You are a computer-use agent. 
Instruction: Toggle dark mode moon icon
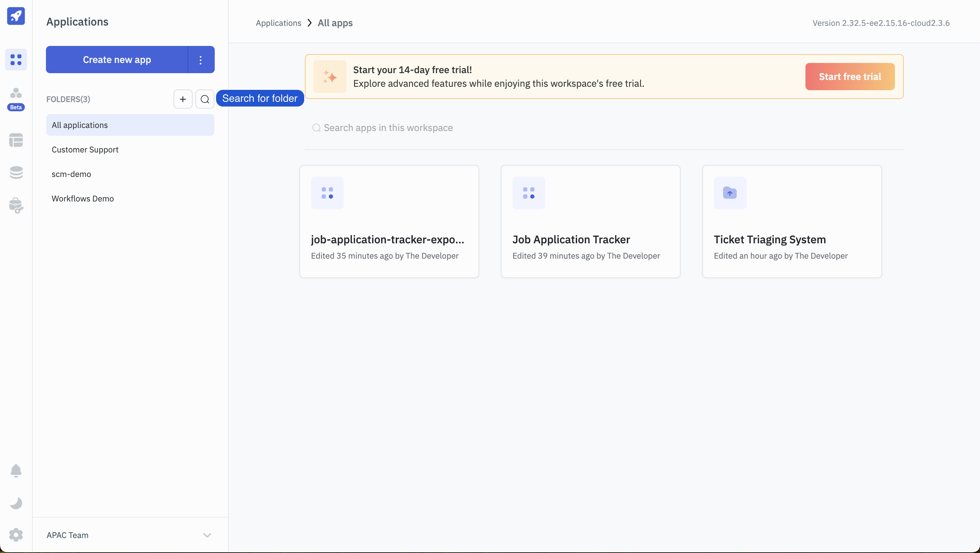pyautogui.click(x=16, y=503)
